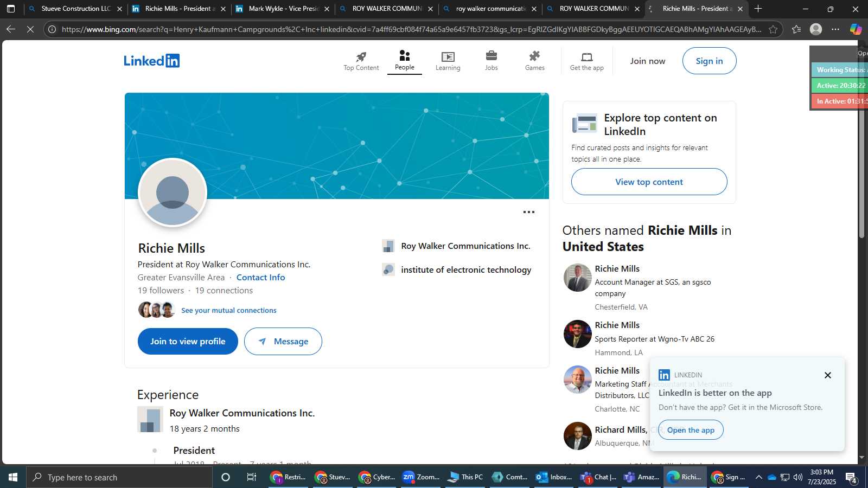Open browser Settings and more menu

[x=835, y=29]
